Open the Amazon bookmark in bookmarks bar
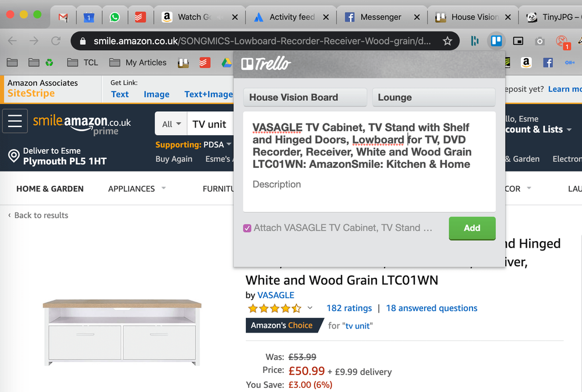 click(x=526, y=63)
